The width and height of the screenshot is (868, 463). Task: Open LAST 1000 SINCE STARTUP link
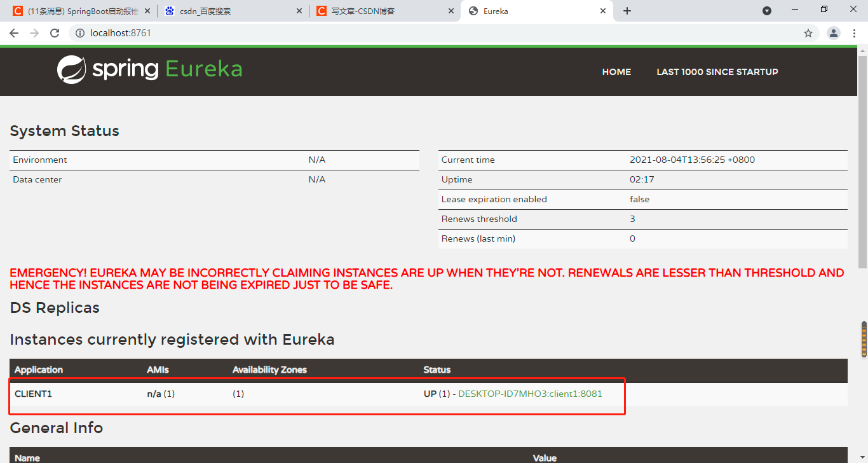[x=717, y=72]
